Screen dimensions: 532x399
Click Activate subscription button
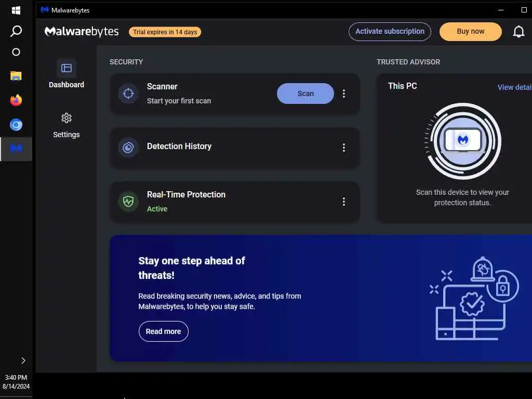pyautogui.click(x=390, y=32)
